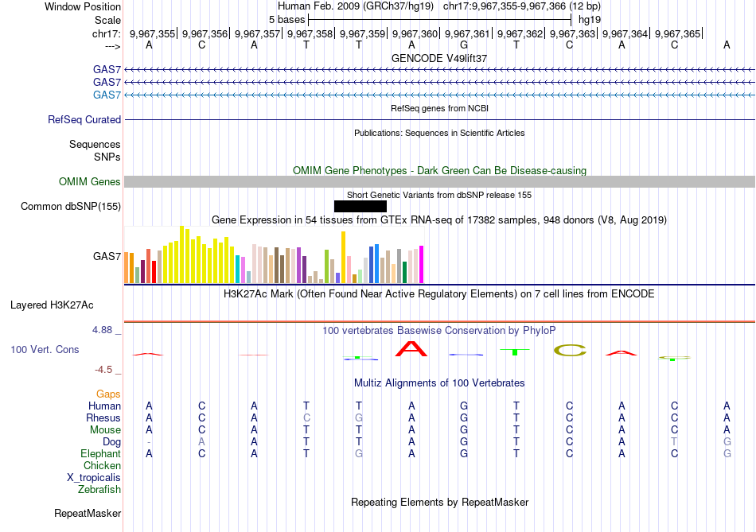Screen dimensions: 756x532
Task: Click the 'RefSeq genes from NCBI' title
Action: click(x=439, y=108)
